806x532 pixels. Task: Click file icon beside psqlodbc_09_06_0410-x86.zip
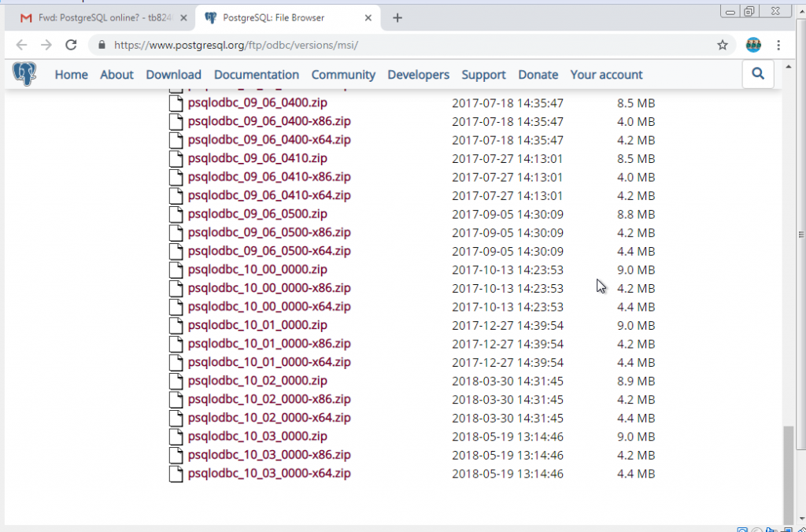click(176, 177)
